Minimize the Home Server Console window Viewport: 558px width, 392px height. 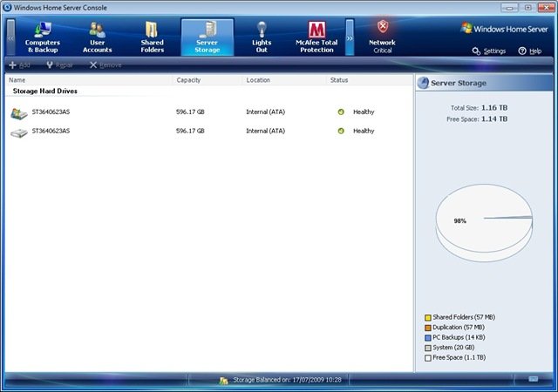point(509,7)
